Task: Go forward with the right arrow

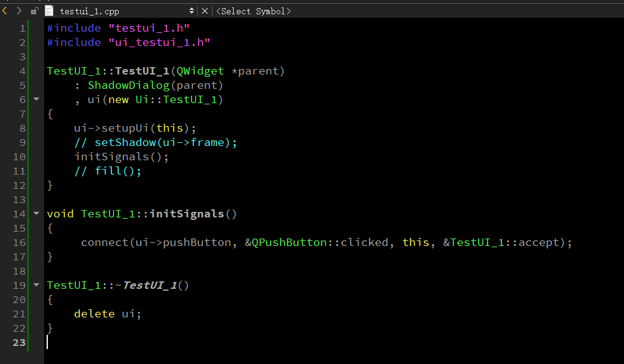Action: pos(19,11)
